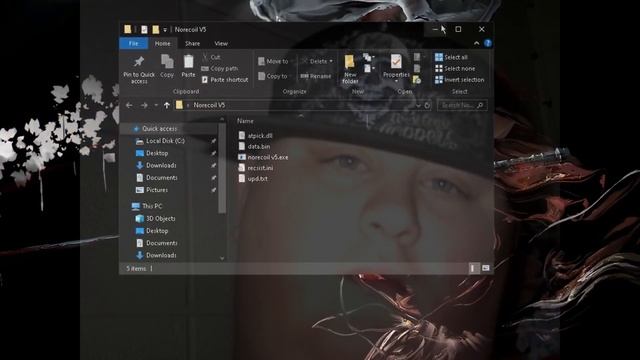Click the Paste button in the ribbon

(x=188, y=66)
